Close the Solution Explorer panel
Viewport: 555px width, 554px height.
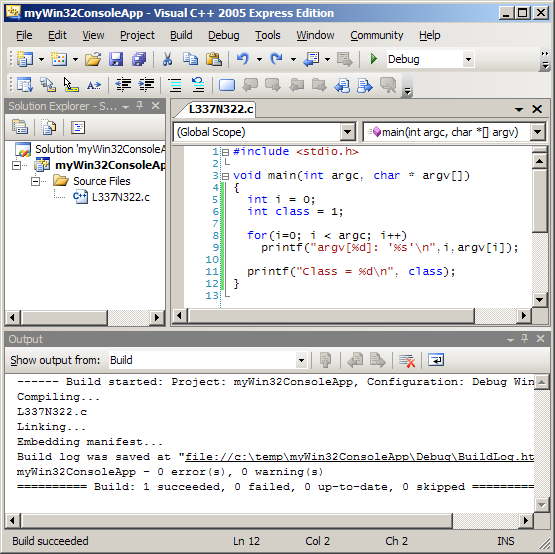click(156, 105)
